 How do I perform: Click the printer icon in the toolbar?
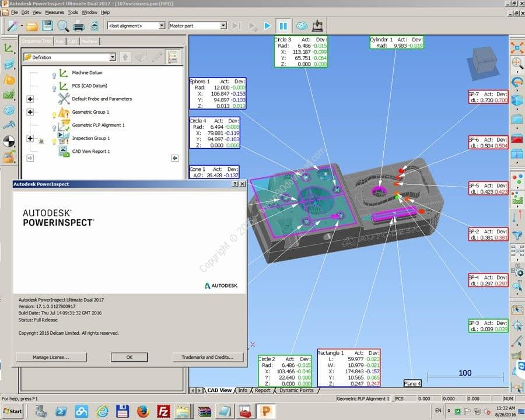[x=79, y=26]
